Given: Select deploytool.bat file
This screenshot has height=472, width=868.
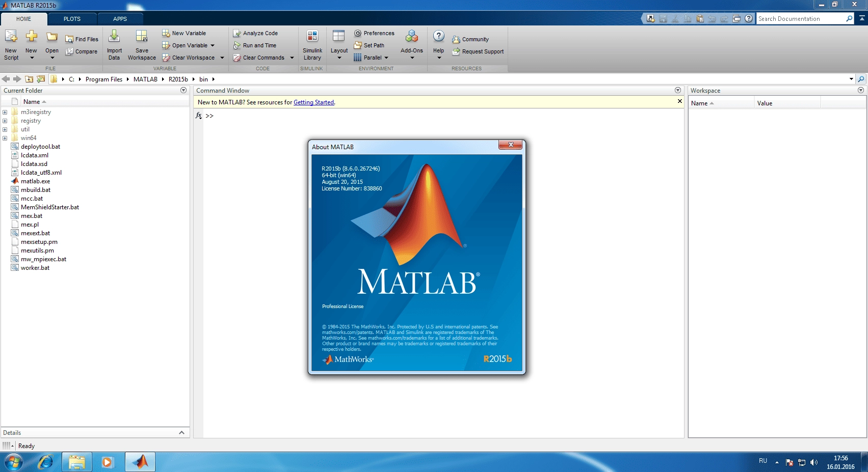Looking at the screenshot, I should [40, 147].
